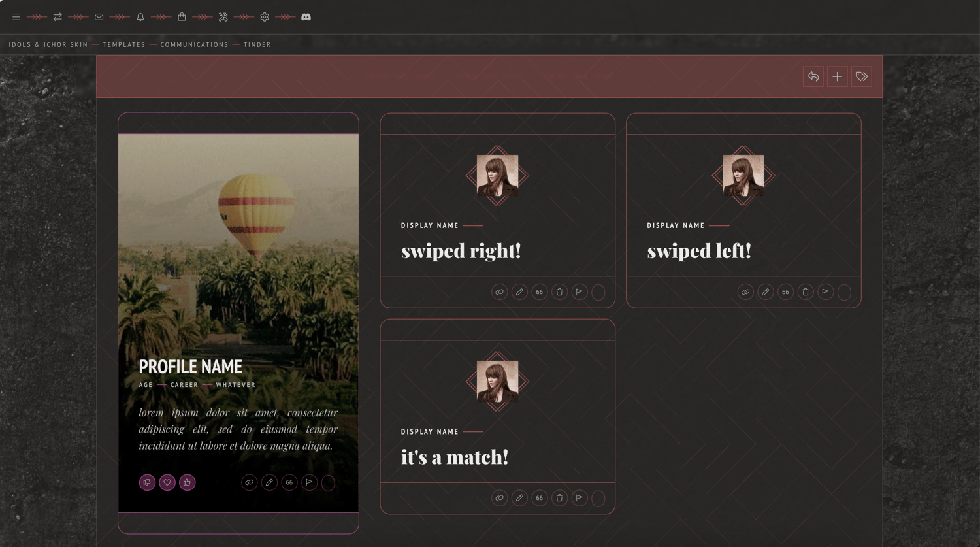Open the switch-account arrows icon

(57, 17)
